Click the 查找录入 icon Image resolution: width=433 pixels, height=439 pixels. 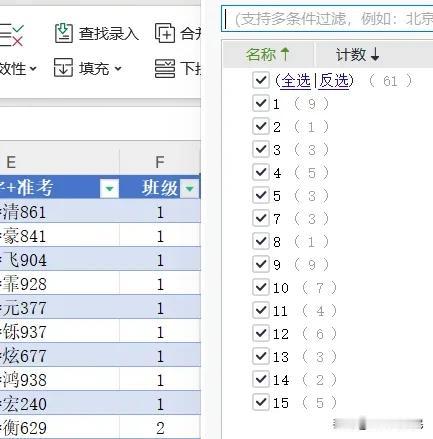(x=64, y=33)
